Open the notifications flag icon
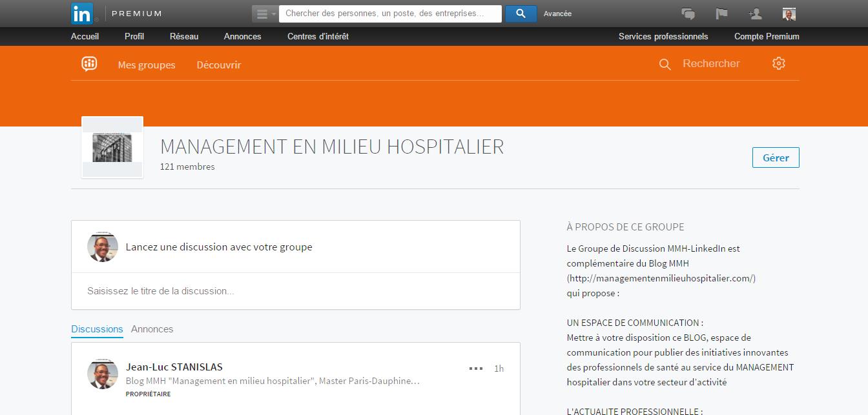This screenshot has height=415, width=868. pos(721,14)
